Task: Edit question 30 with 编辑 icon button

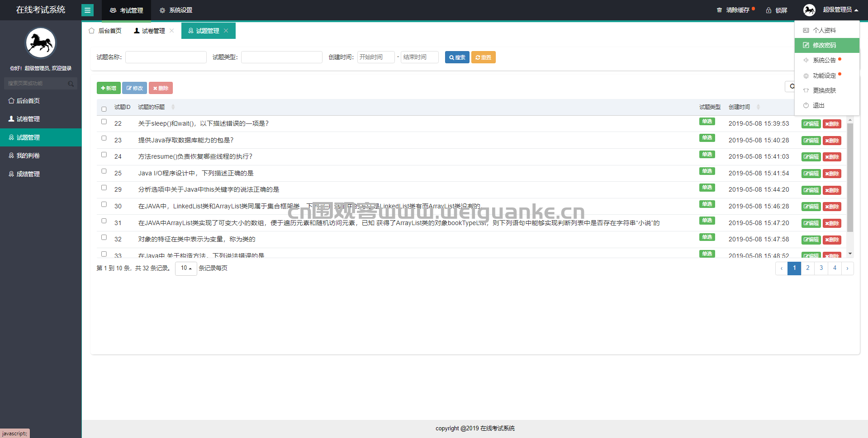Action: [811, 207]
